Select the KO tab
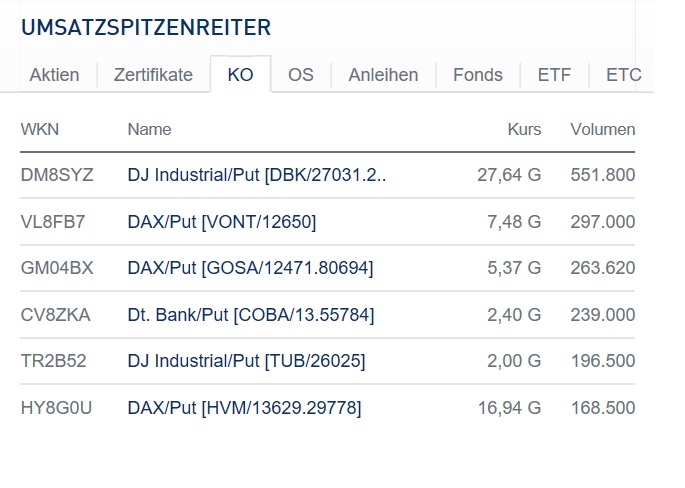Image resolution: width=685 pixels, height=488 pixels. pos(240,75)
